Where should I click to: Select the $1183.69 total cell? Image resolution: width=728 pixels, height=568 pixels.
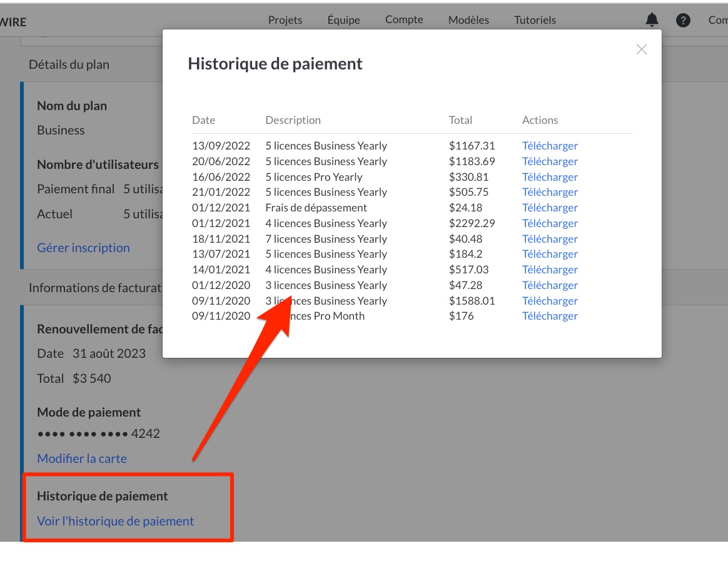(x=472, y=161)
